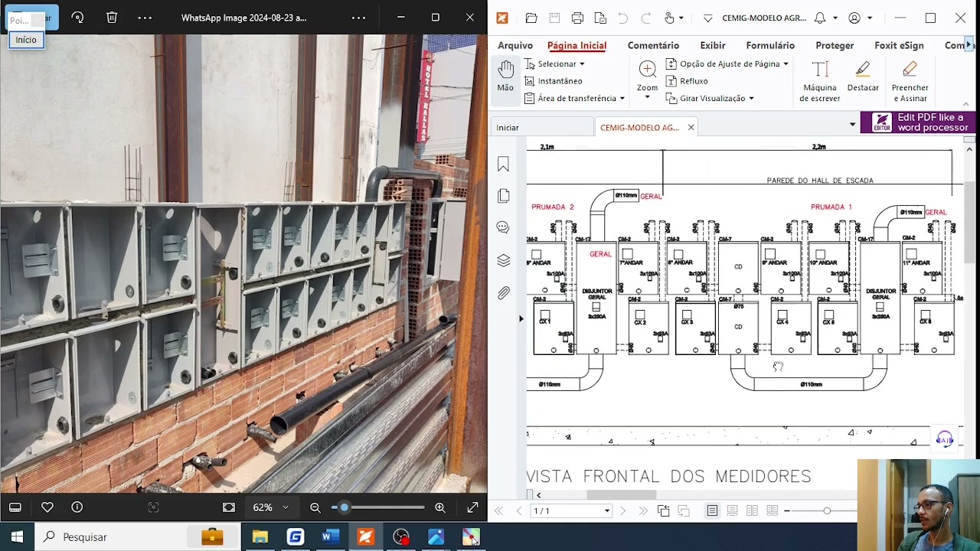
Task: Open the notifications bell dropdown arrow in Foxit
Action: click(835, 18)
